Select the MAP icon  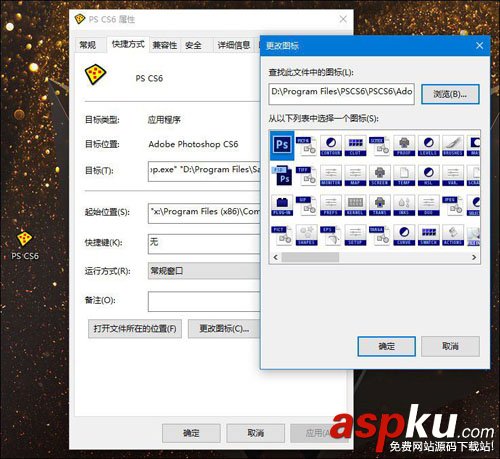click(355, 175)
